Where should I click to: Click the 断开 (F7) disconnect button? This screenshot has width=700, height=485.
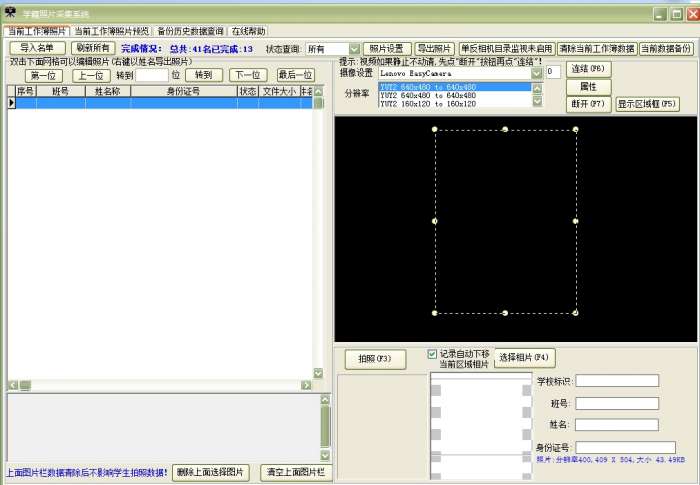click(x=588, y=103)
